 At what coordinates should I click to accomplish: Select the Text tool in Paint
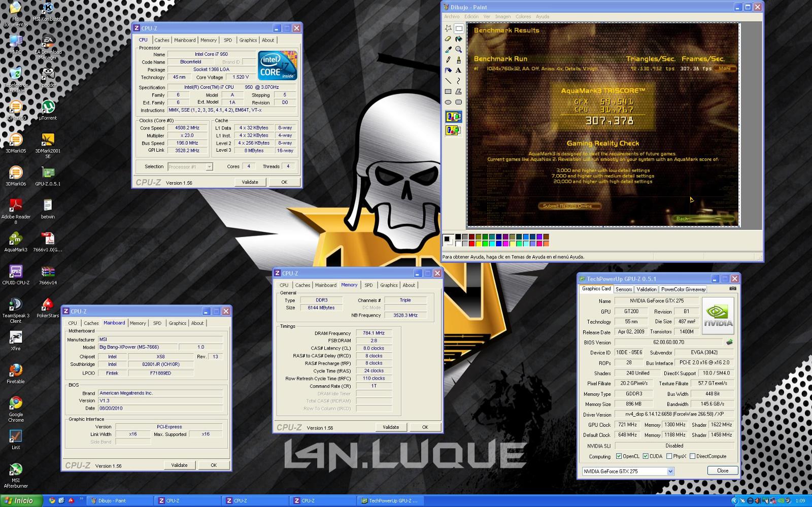[459, 71]
